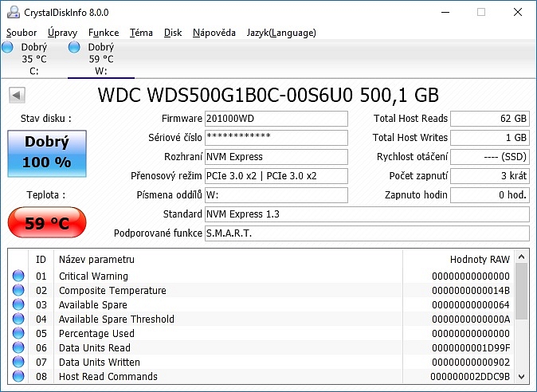Viewport: 537px width, 392px height.
Task: Click the Firmware field 201000WD
Action: point(276,119)
